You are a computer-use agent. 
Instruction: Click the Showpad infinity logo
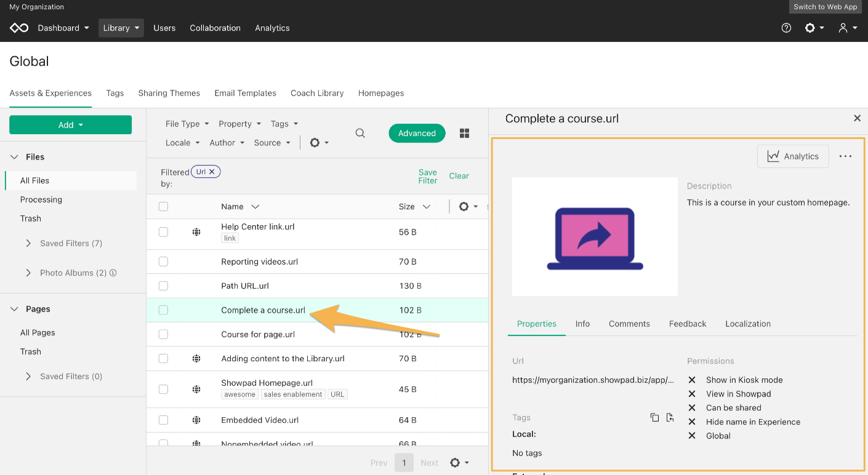point(19,28)
